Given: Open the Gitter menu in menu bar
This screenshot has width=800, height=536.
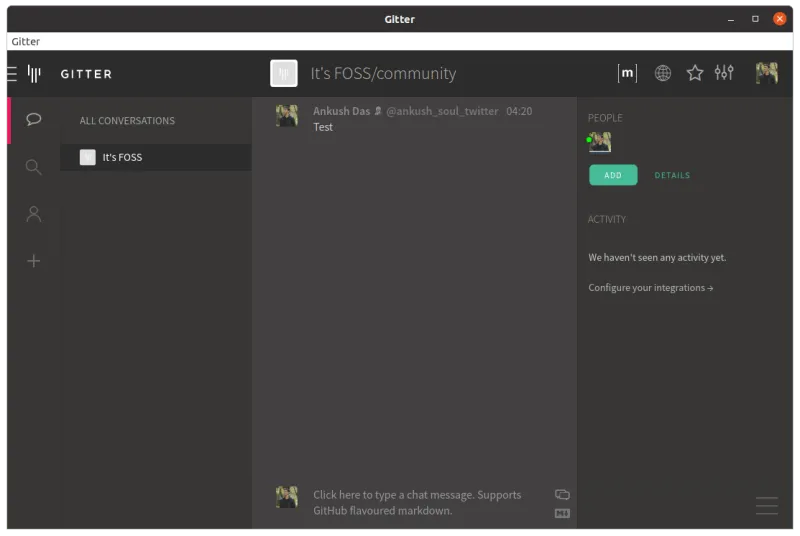Looking at the screenshot, I should click(x=26, y=42).
